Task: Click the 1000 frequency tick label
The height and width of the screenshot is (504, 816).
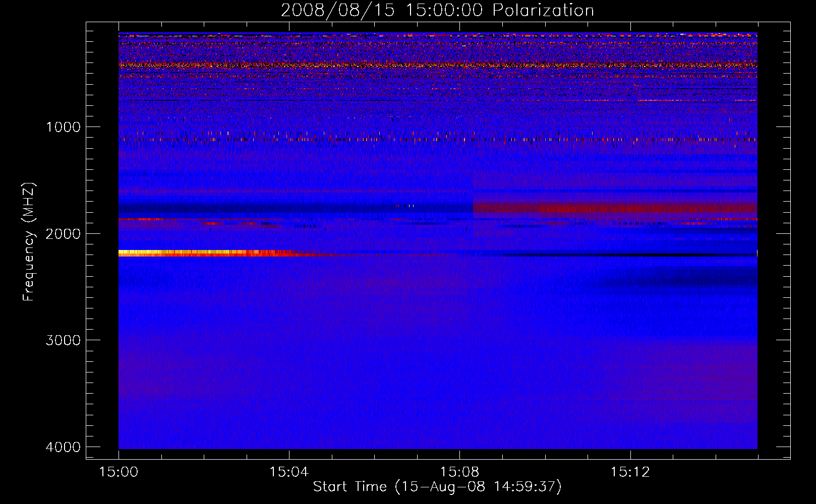Action: (63, 127)
